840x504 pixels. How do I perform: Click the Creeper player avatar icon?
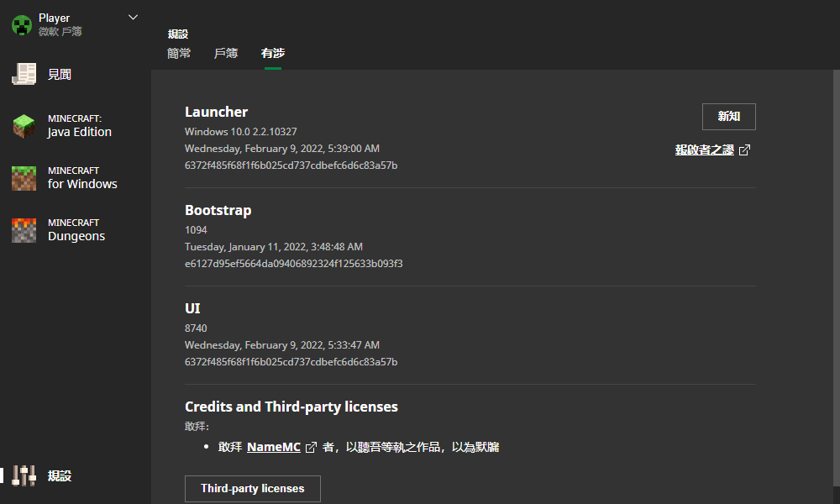(22, 25)
